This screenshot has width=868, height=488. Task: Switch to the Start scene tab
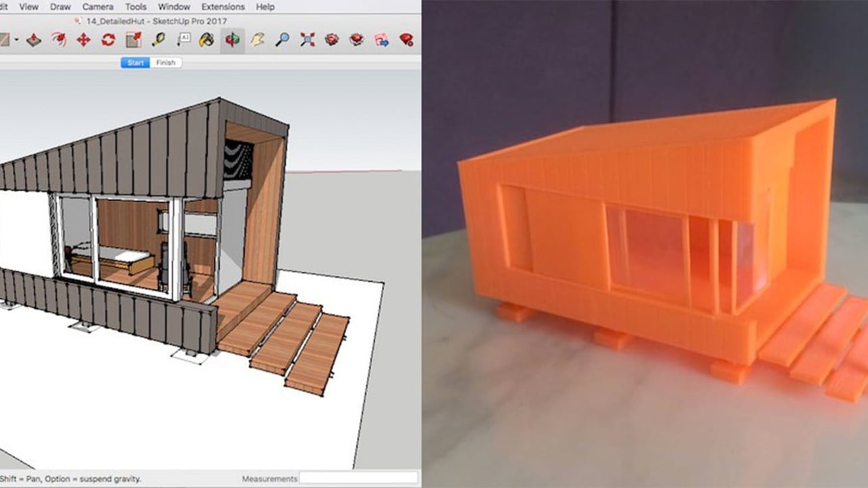pos(135,63)
